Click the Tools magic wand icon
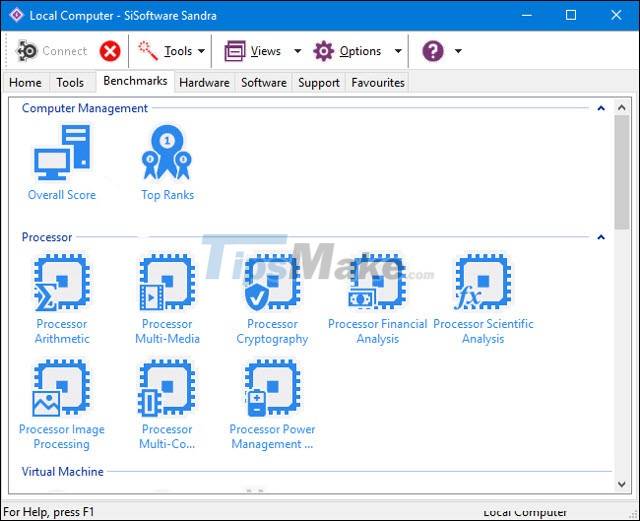Screen dimensions: 640x521 coord(147,51)
